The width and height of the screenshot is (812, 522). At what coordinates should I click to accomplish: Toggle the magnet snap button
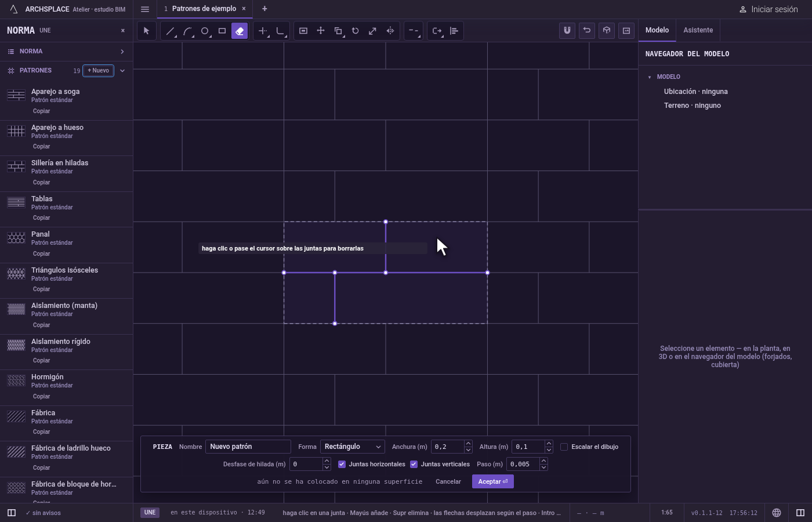click(x=567, y=31)
